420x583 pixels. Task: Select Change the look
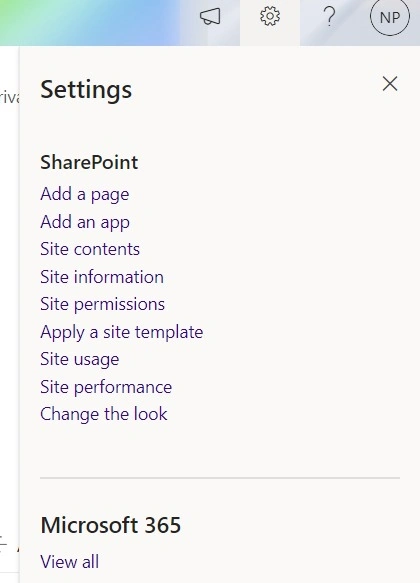(104, 414)
